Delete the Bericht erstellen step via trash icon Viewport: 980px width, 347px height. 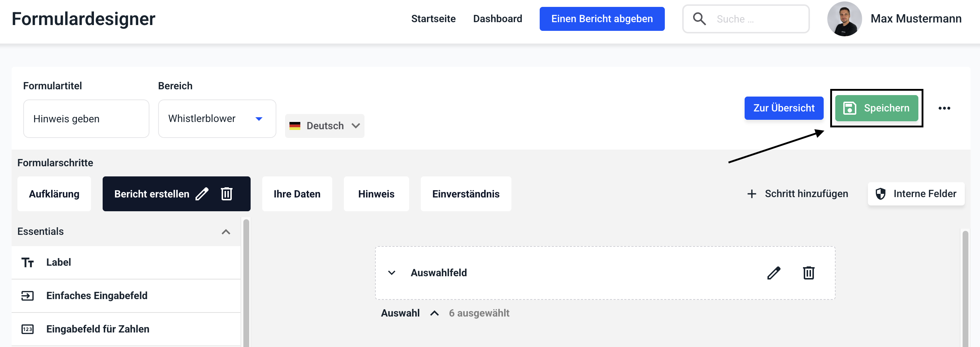click(x=226, y=194)
